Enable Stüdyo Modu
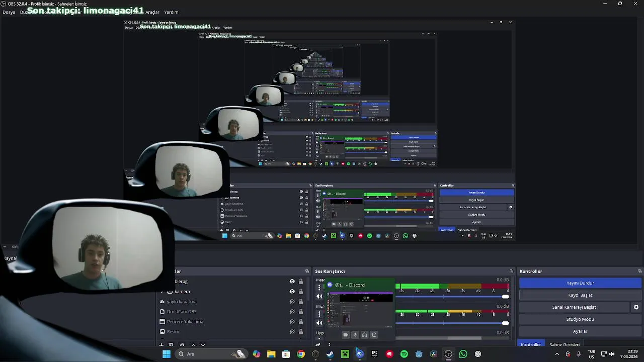 click(580, 319)
